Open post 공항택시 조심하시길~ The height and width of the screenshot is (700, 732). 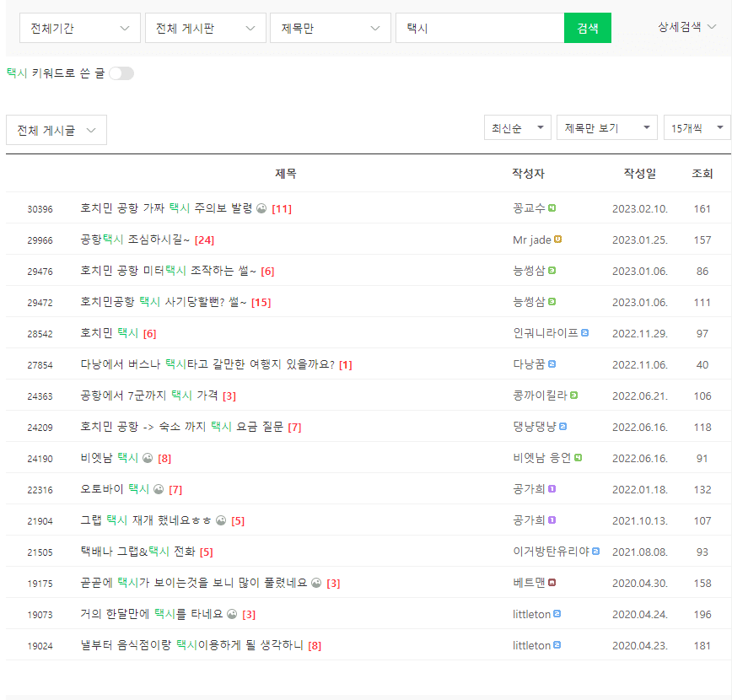(x=135, y=240)
